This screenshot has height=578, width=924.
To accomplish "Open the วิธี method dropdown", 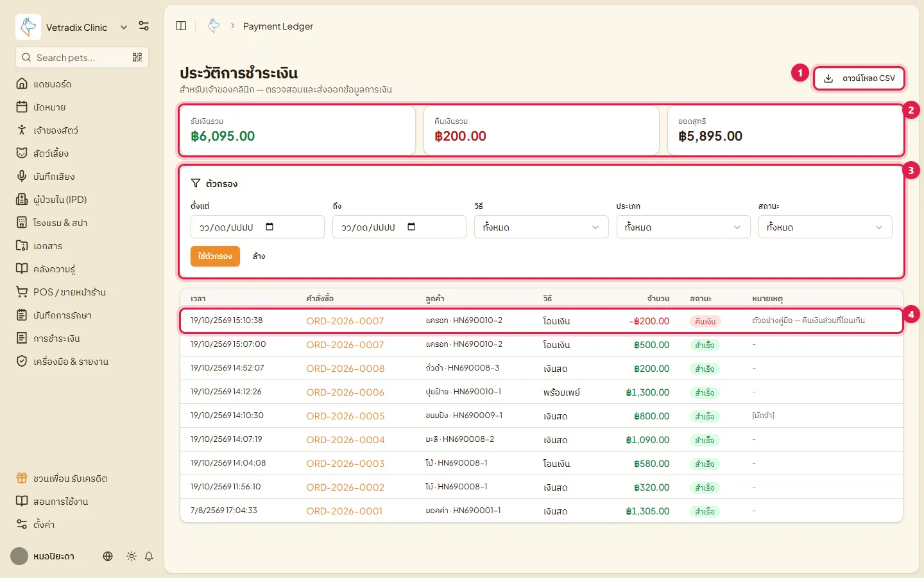I will pos(541,227).
